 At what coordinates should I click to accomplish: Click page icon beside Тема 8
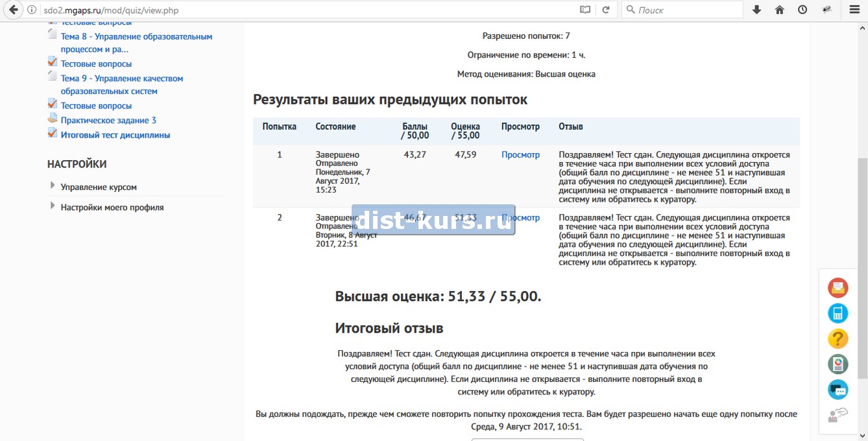tap(53, 34)
